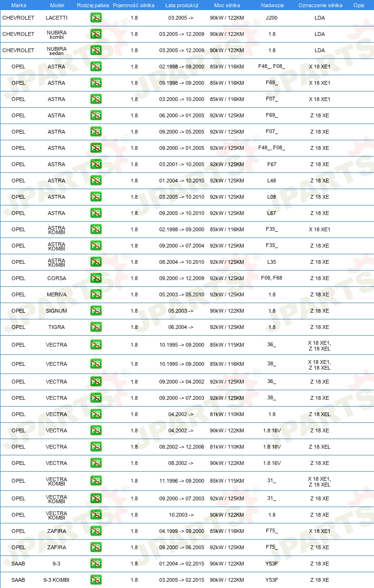This screenshot has width=374, height=588.
Task: Select the fuel icon in the OPEL MERIVA row
Action: [96, 294]
